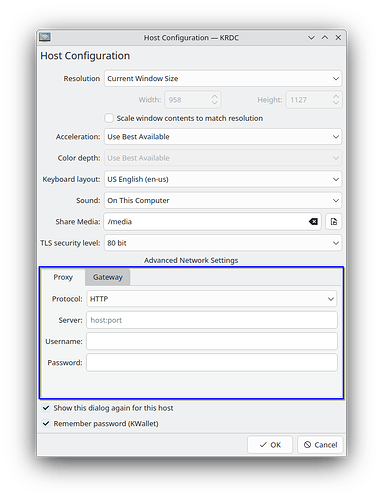
Task: Expand the TLS security level dropdown
Action: pyautogui.click(x=223, y=243)
